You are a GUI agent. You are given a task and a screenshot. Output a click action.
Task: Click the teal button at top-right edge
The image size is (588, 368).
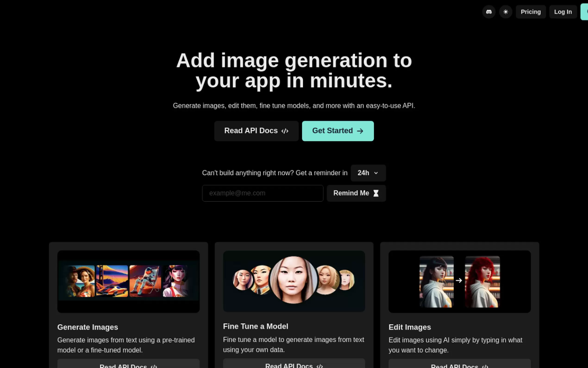(x=585, y=12)
